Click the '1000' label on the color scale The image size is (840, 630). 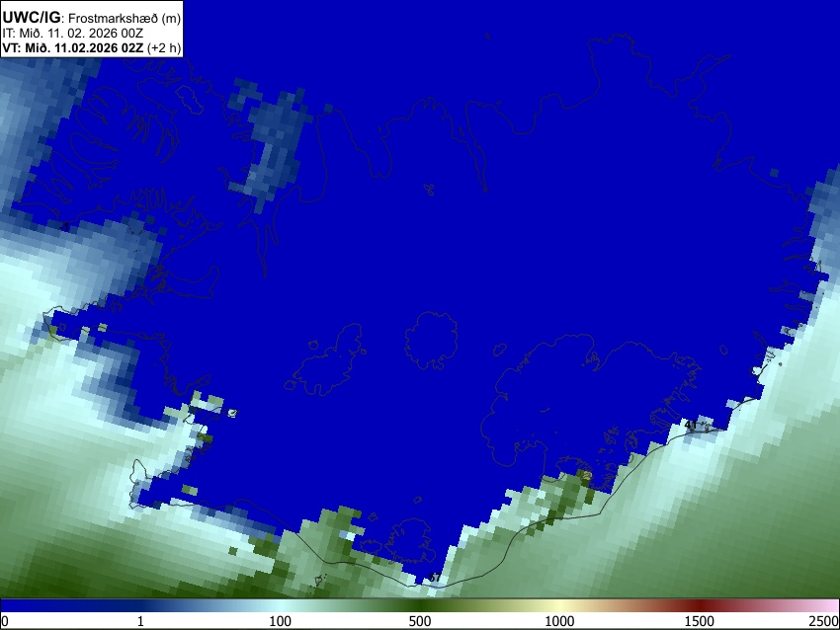(559, 621)
